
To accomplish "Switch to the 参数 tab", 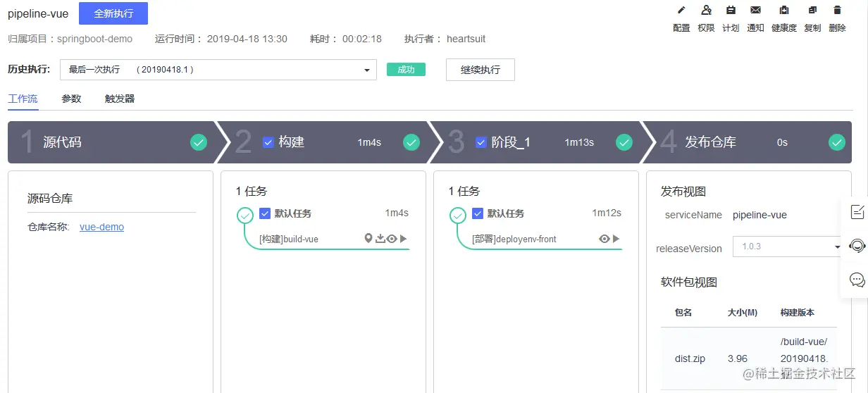I will tap(71, 99).
